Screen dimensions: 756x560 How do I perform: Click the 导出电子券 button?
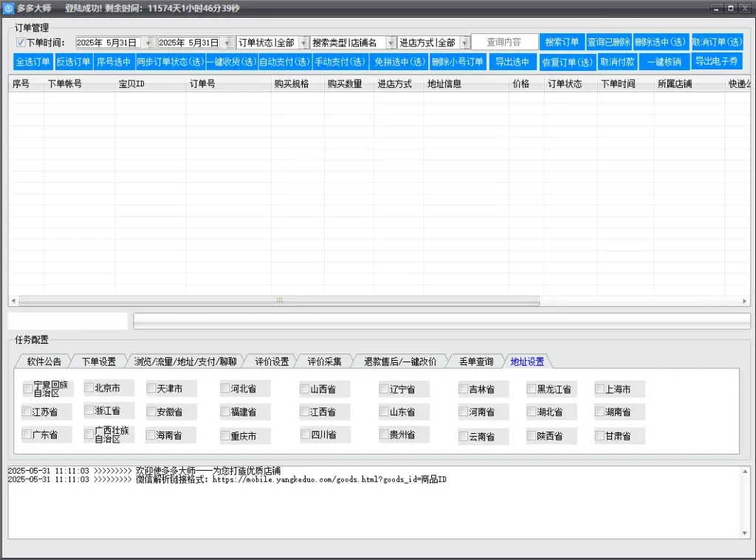pos(716,61)
